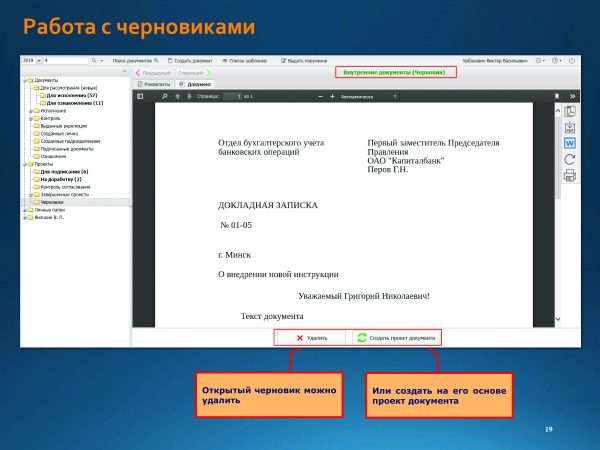Click the Word export icon in right sidebar
The width and height of the screenshot is (600, 450).
pos(569,142)
